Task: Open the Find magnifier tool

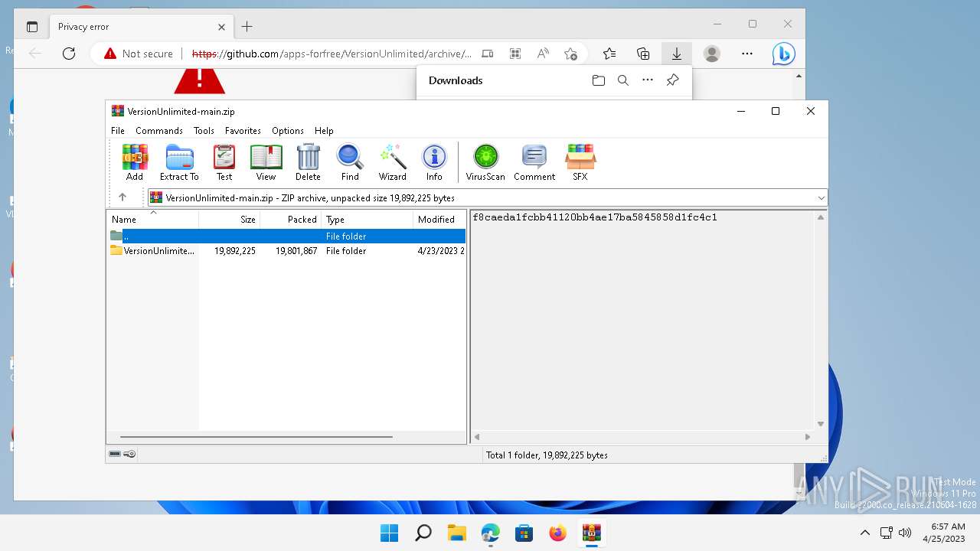Action: (350, 162)
